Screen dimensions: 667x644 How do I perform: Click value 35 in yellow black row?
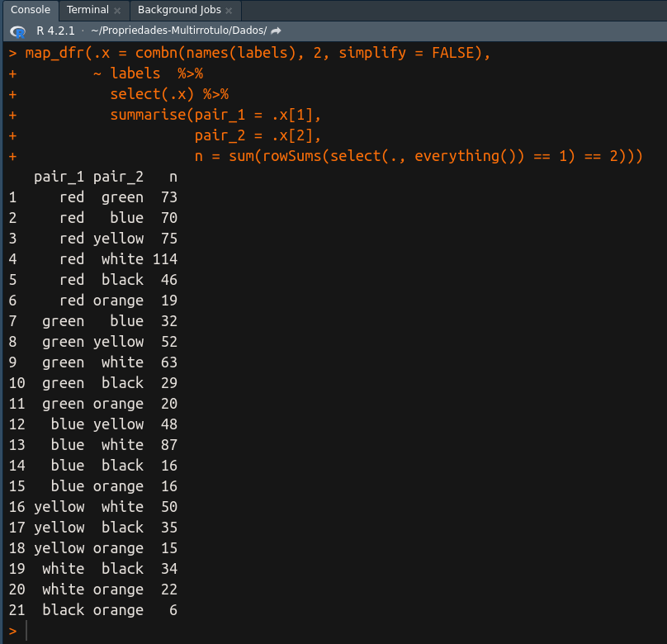tap(169, 528)
